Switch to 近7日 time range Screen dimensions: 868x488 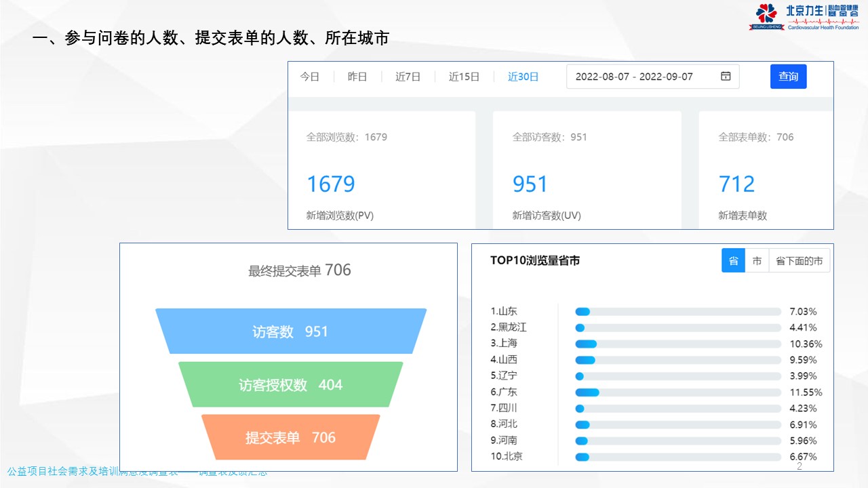click(408, 77)
